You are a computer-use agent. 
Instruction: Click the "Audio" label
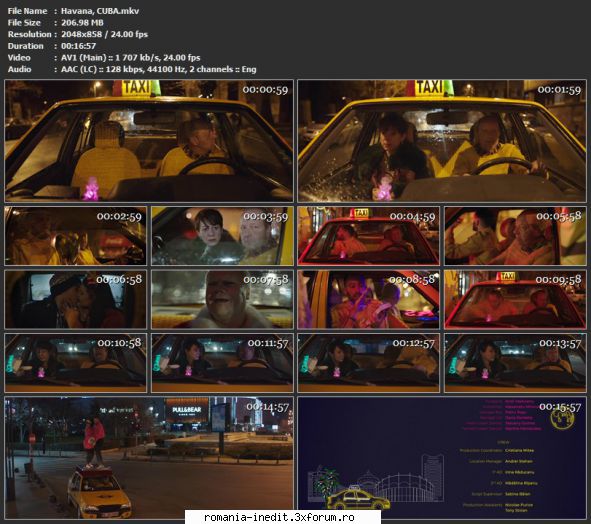pos(20,69)
